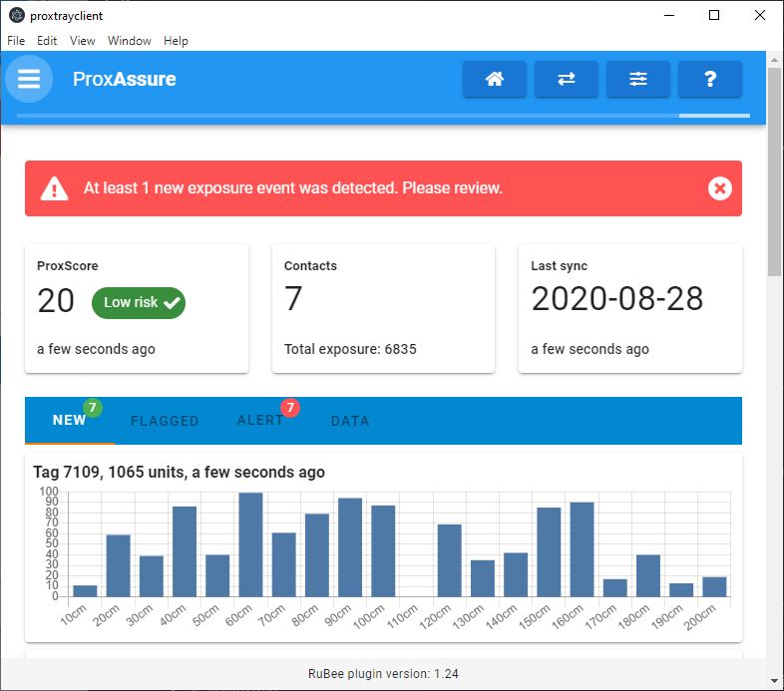The image size is (784, 691).
Task: Dismiss the red exposure alert banner
Action: [x=719, y=188]
